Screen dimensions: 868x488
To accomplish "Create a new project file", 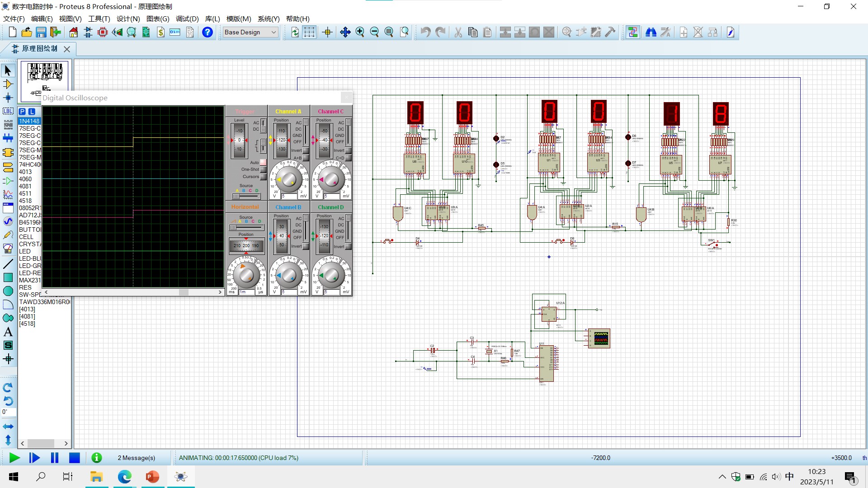I will (x=12, y=32).
